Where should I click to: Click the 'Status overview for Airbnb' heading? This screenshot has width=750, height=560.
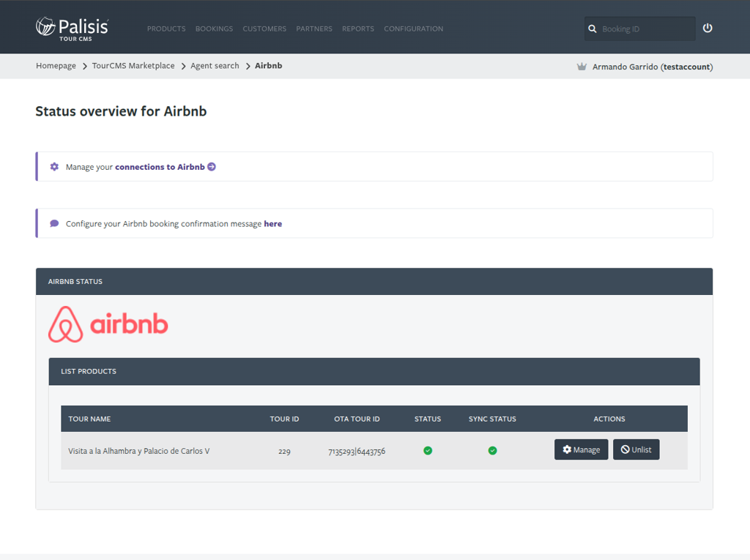pos(121,111)
